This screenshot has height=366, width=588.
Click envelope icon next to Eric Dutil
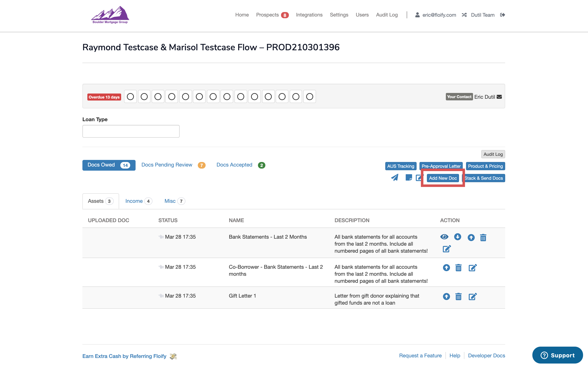point(499,97)
